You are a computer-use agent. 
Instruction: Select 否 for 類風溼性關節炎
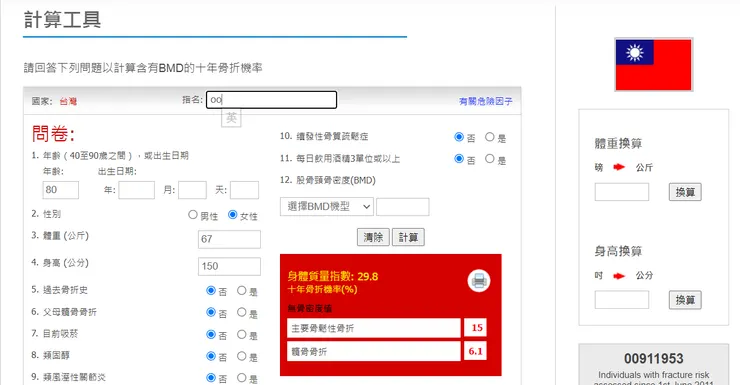[211, 377]
